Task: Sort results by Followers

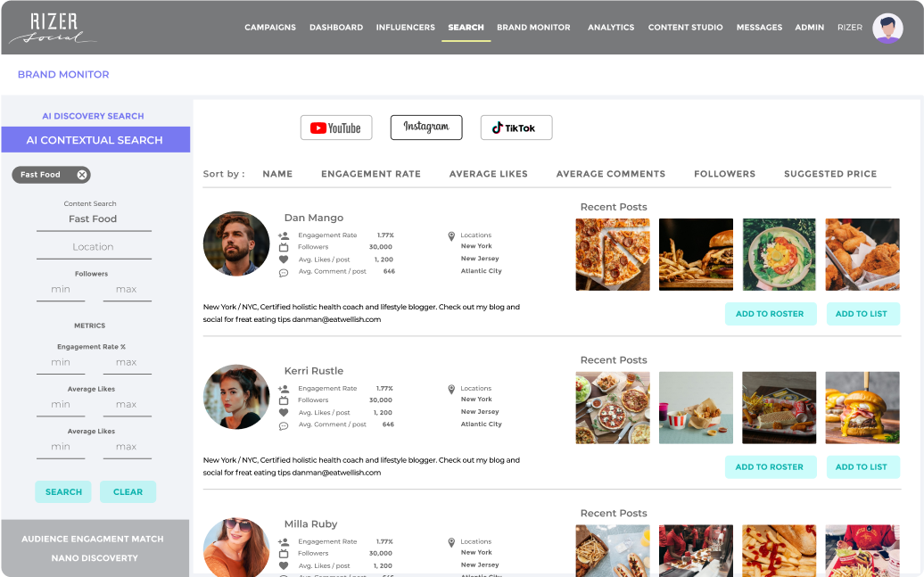Action: tap(725, 174)
